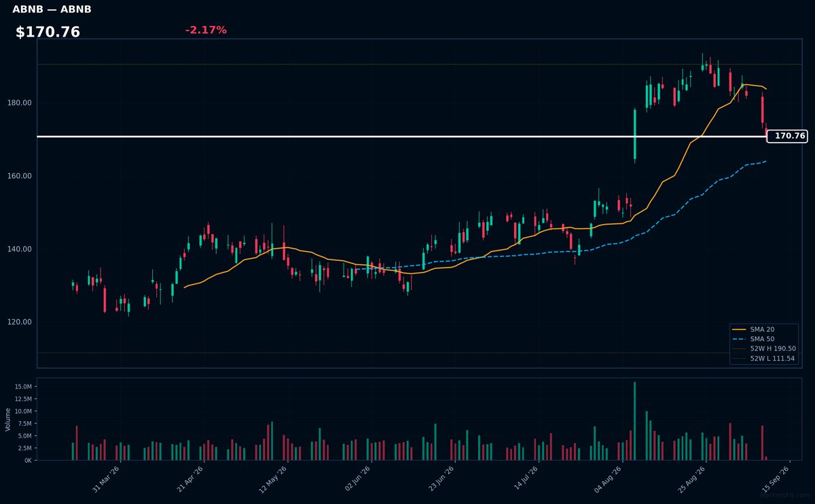Select the 14 Jul '26 date label
Image resolution: width=815 pixels, height=504 pixels.
click(524, 480)
